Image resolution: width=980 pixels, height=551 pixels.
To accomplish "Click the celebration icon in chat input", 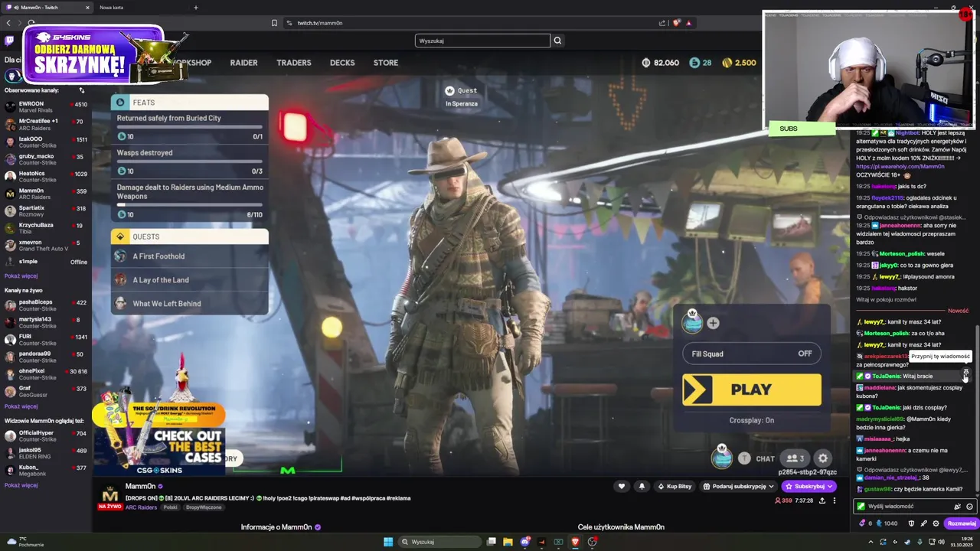I will pos(957,507).
